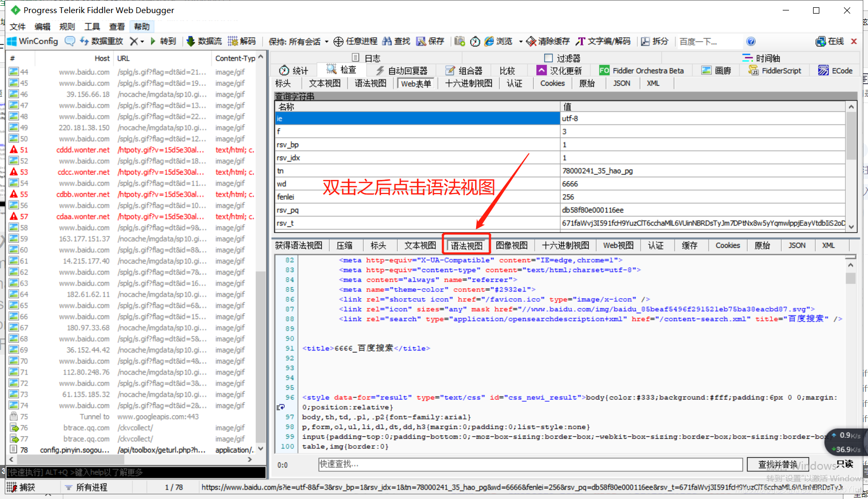
Task: Open the Fiddler Orchestra Beta tab
Action: (x=642, y=71)
